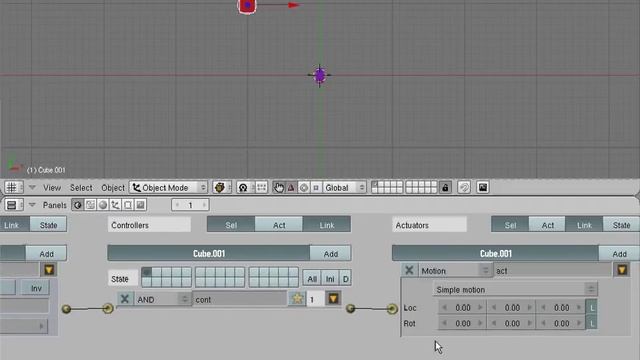This screenshot has width=640, height=360.
Task: Toggle Act in the Actuators section
Action: click(x=547, y=224)
